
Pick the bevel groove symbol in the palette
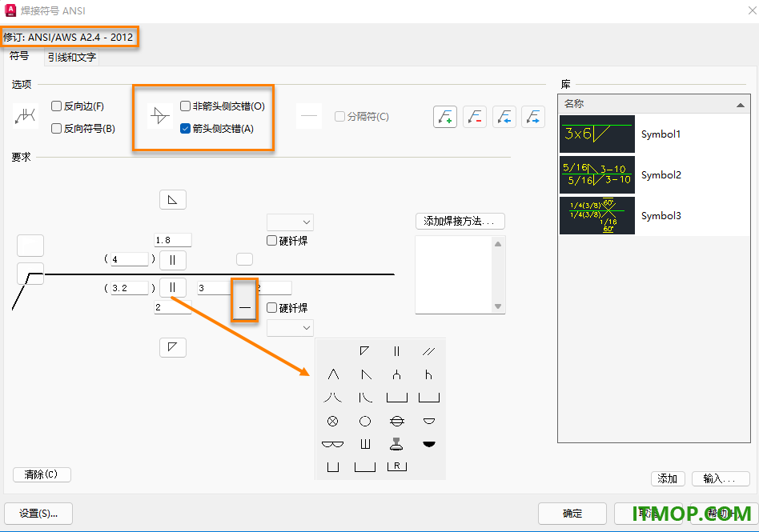coord(366,374)
